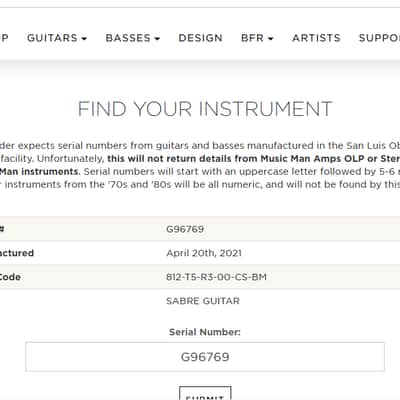The image size is (400, 400).
Task: Click the FIND YOUR INSTRUMENT heading
Action: point(205,109)
